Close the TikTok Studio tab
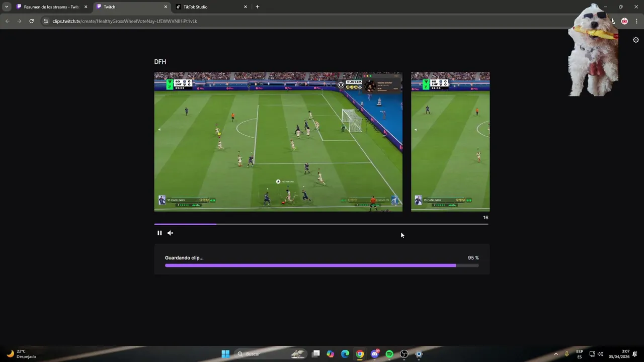 [x=246, y=7]
